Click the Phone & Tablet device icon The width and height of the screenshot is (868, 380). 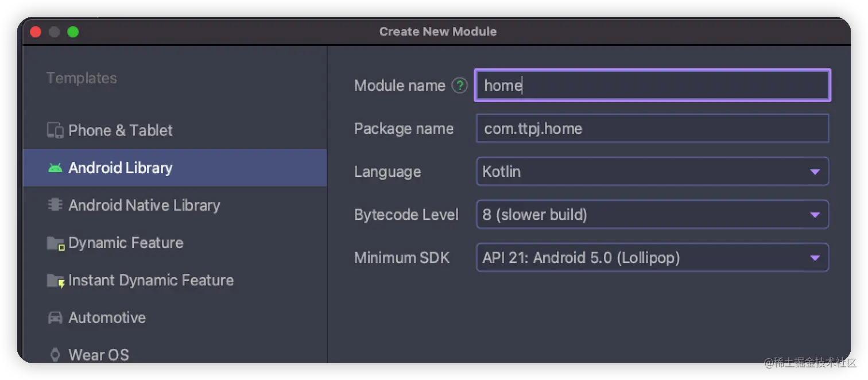tap(55, 130)
